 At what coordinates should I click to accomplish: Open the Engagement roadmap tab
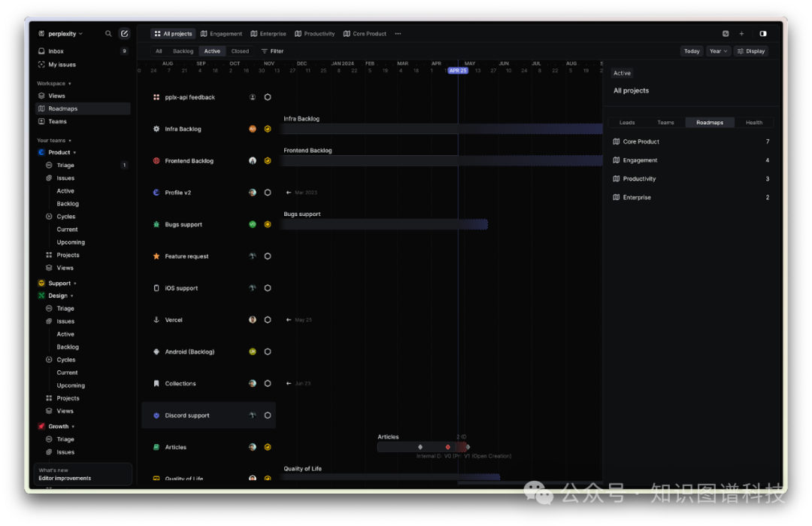(221, 34)
